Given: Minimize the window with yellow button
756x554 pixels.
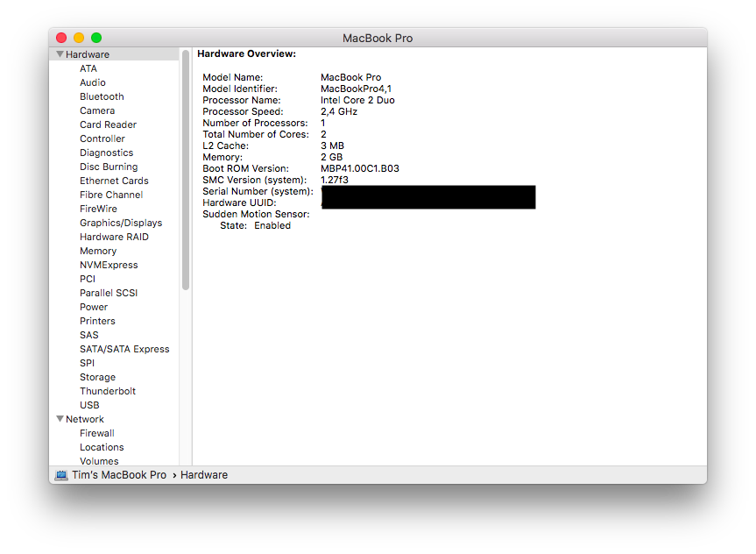Looking at the screenshot, I should 79,38.
